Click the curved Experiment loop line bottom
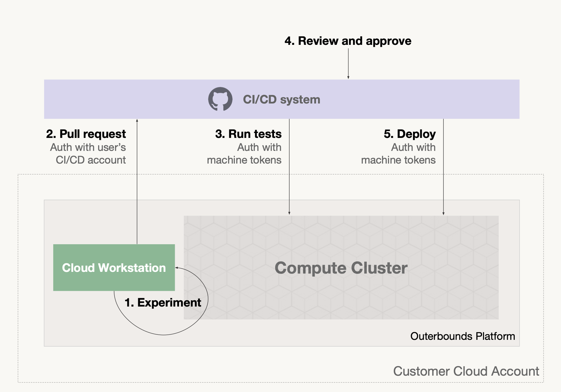 coord(164,335)
